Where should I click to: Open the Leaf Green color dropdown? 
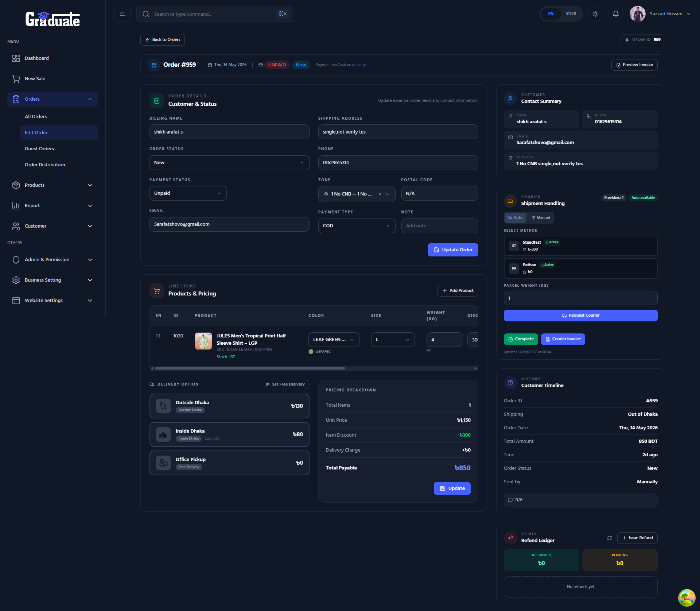tap(334, 340)
